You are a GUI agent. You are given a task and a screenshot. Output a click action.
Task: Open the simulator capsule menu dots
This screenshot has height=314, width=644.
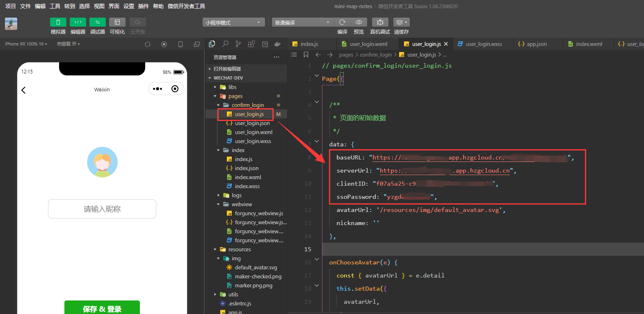pyautogui.click(x=158, y=89)
